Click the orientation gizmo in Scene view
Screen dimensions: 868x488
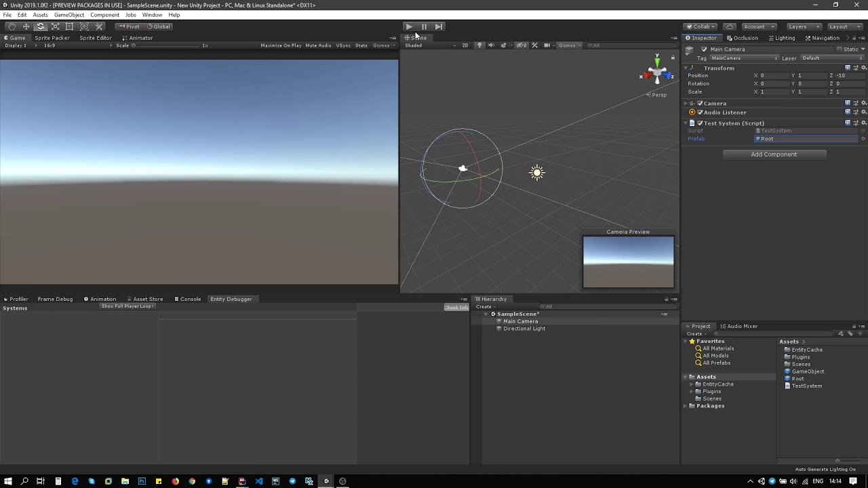(656, 71)
